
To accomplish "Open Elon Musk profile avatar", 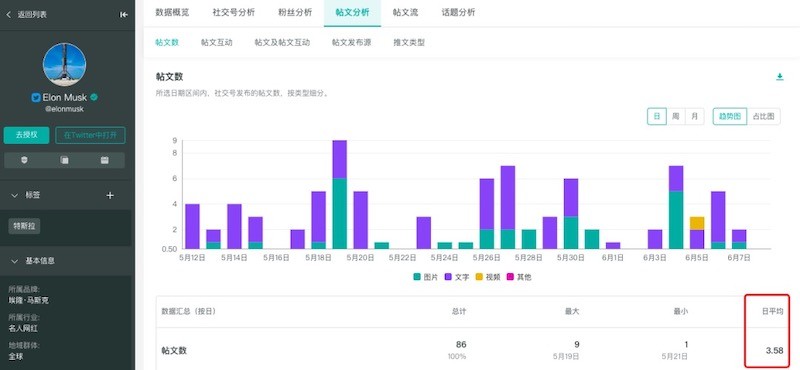I will pos(64,64).
